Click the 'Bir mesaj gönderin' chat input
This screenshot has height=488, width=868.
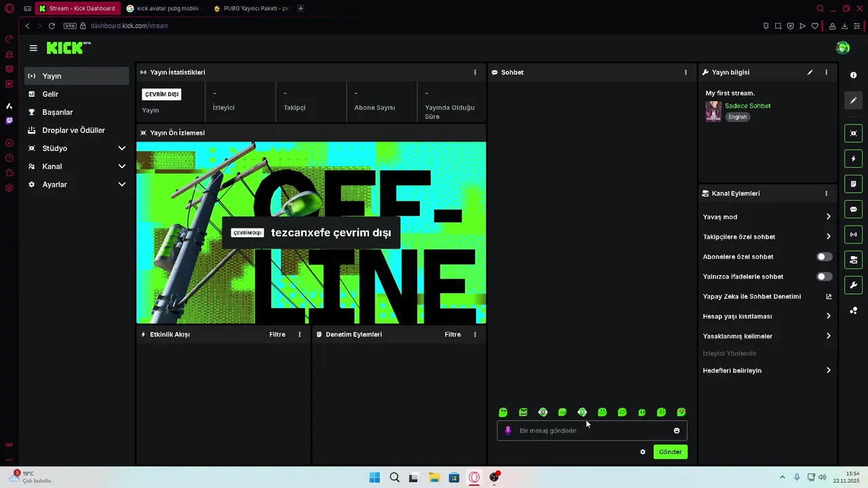[x=592, y=430]
